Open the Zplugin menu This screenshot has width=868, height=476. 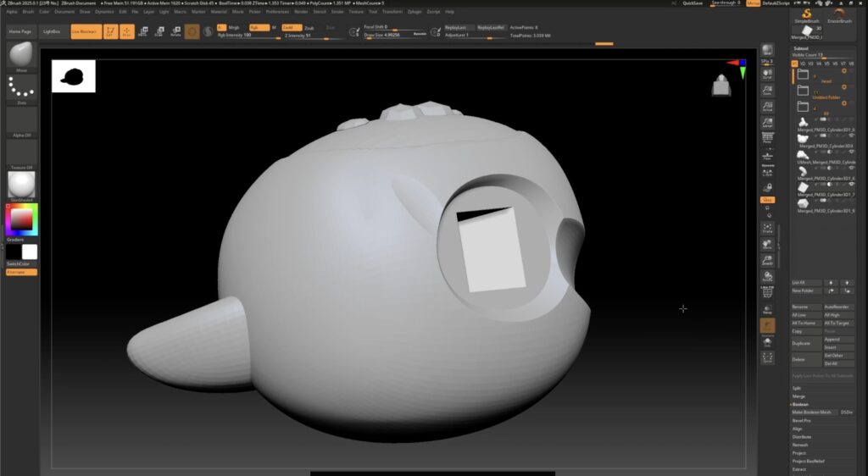coord(414,12)
